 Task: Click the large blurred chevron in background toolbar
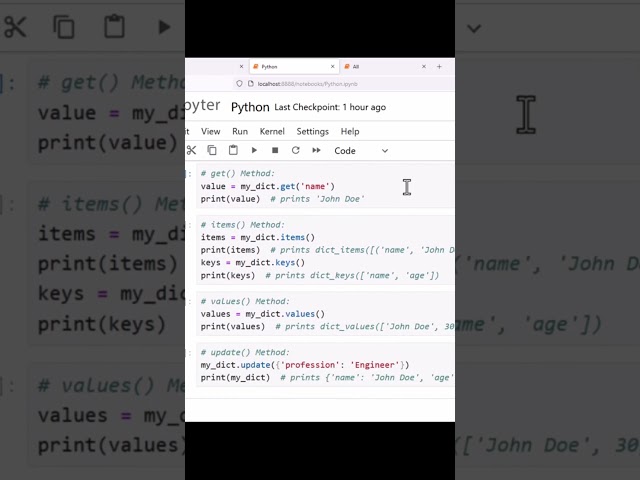pyautogui.click(x=474, y=29)
